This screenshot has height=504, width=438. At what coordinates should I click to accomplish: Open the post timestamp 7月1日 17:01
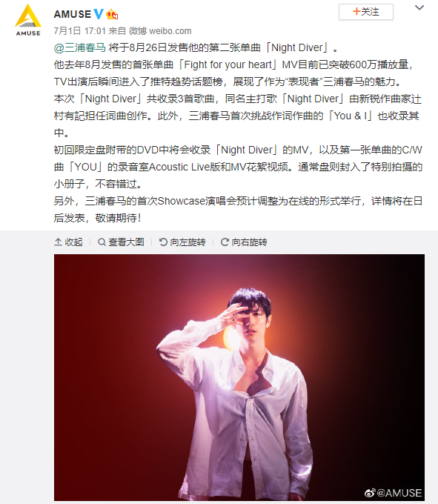80,31
